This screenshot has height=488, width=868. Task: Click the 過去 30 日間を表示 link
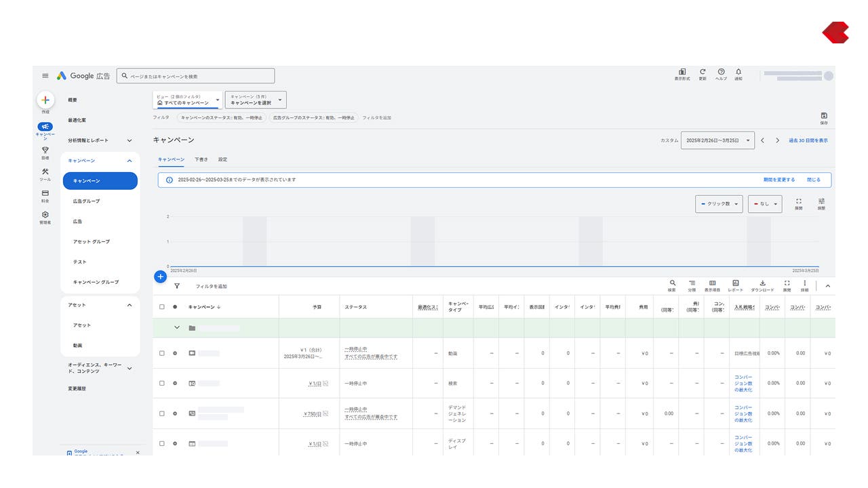point(808,140)
